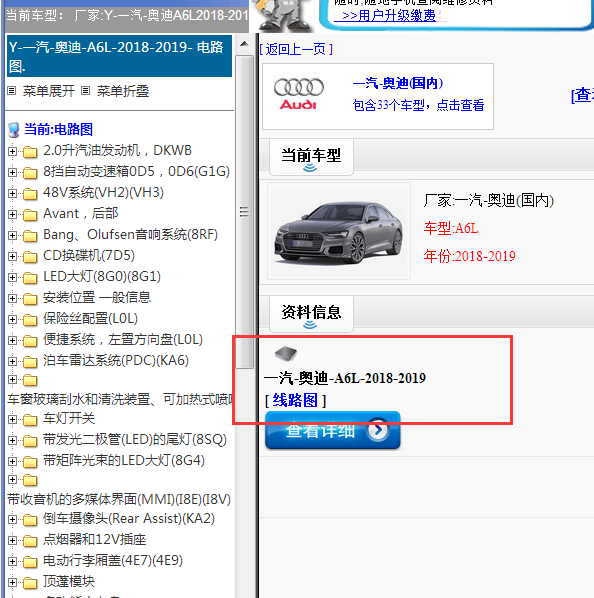Viewport: 594px width, 598px height.
Task: Click folder icon above 带收音机的多媒体界面(MMI)
Action: coord(30,480)
